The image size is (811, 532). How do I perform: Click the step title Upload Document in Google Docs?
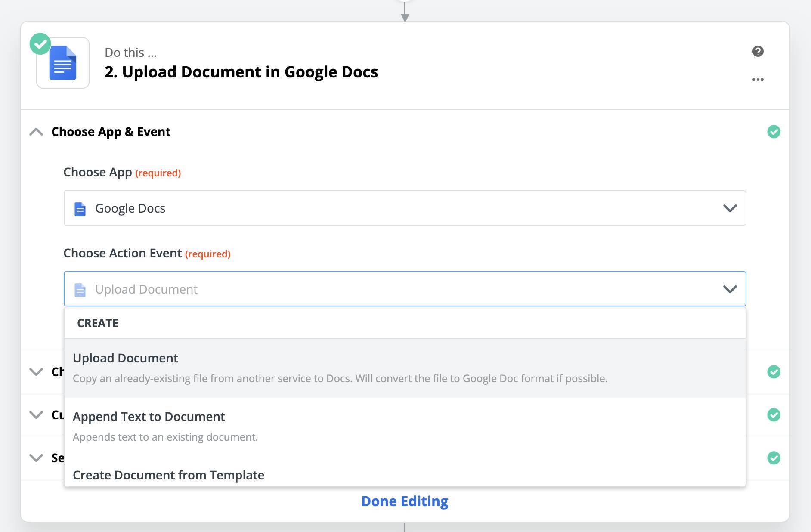(241, 72)
